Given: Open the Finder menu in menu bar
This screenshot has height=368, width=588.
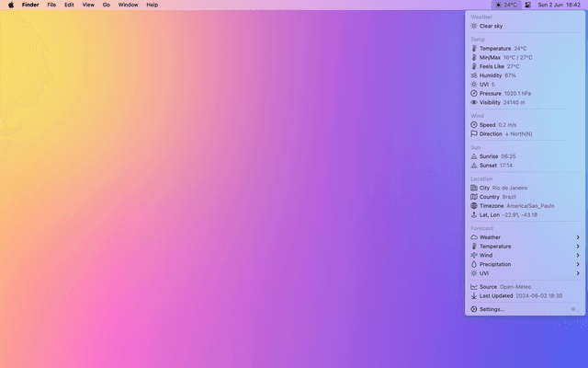Looking at the screenshot, I should 30,5.
